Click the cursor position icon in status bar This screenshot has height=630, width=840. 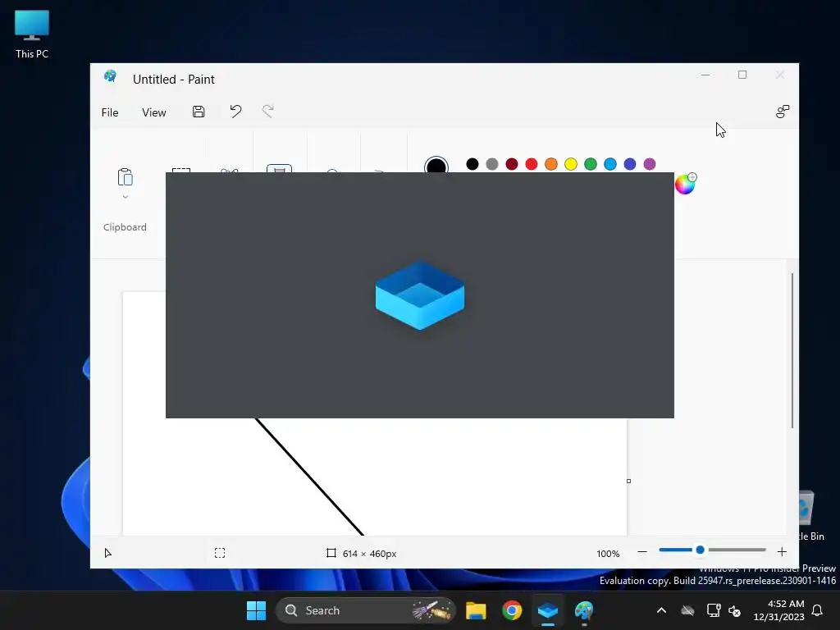click(x=107, y=553)
